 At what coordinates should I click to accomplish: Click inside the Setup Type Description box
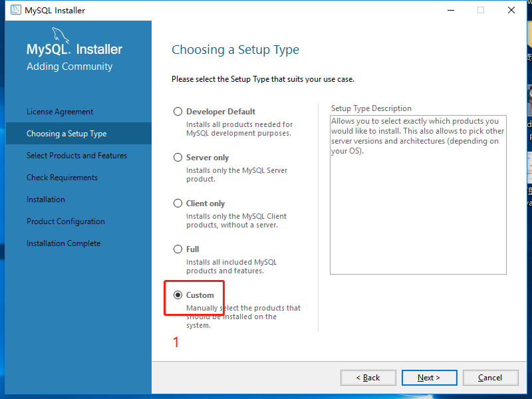tap(418, 195)
